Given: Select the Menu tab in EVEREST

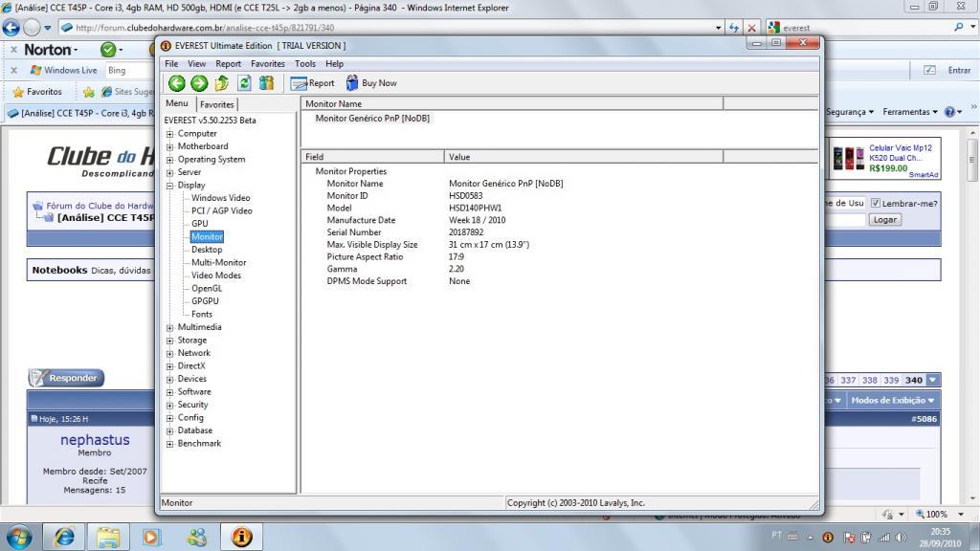Looking at the screenshot, I should click(177, 103).
